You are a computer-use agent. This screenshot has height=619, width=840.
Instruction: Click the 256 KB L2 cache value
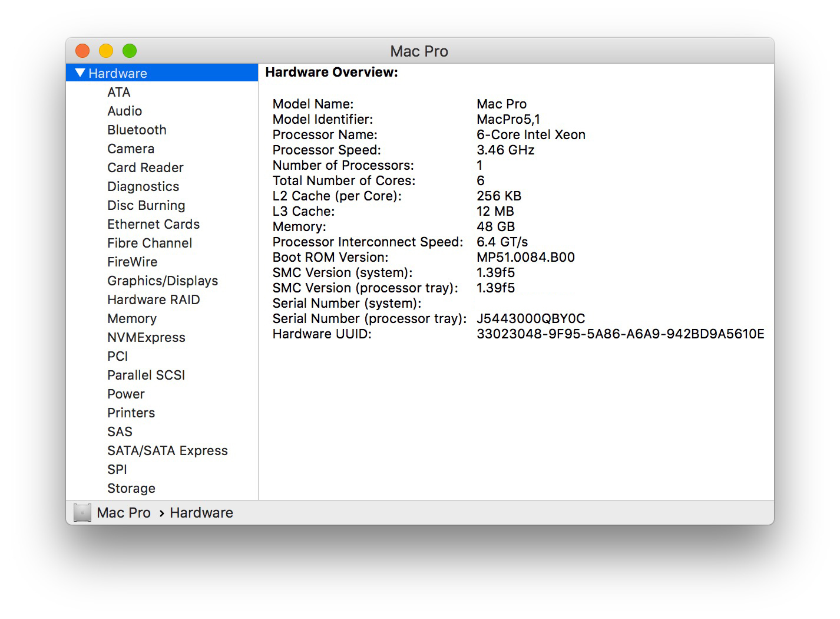click(x=499, y=196)
